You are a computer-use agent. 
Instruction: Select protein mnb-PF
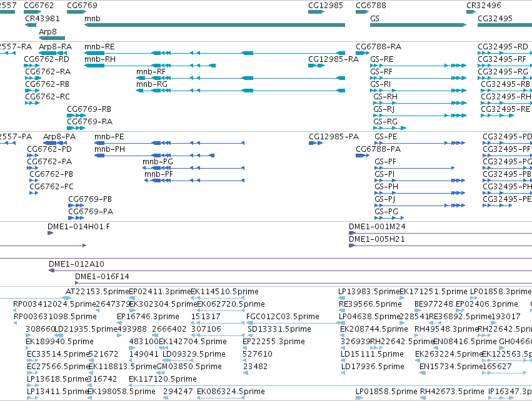pyautogui.click(x=159, y=174)
